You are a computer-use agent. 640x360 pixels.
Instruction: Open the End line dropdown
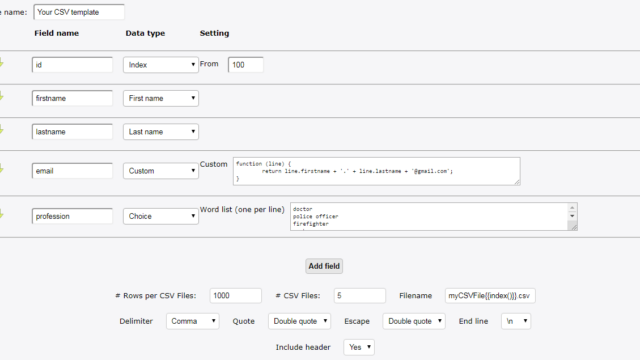(516, 321)
